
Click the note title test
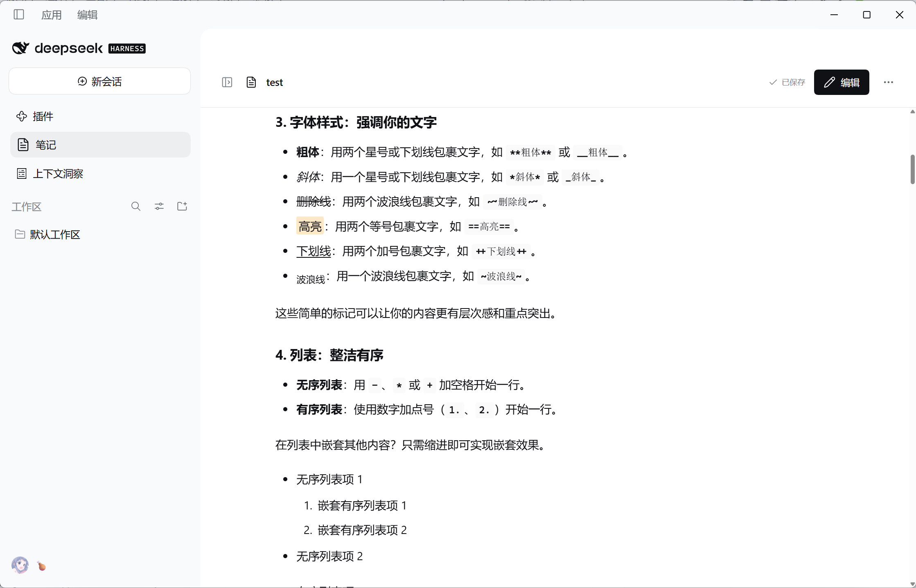[274, 82]
